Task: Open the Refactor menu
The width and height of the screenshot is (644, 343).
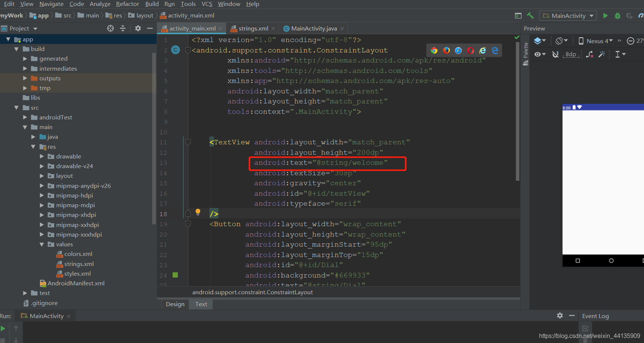Action: pyautogui.click(x=128, y=4)
